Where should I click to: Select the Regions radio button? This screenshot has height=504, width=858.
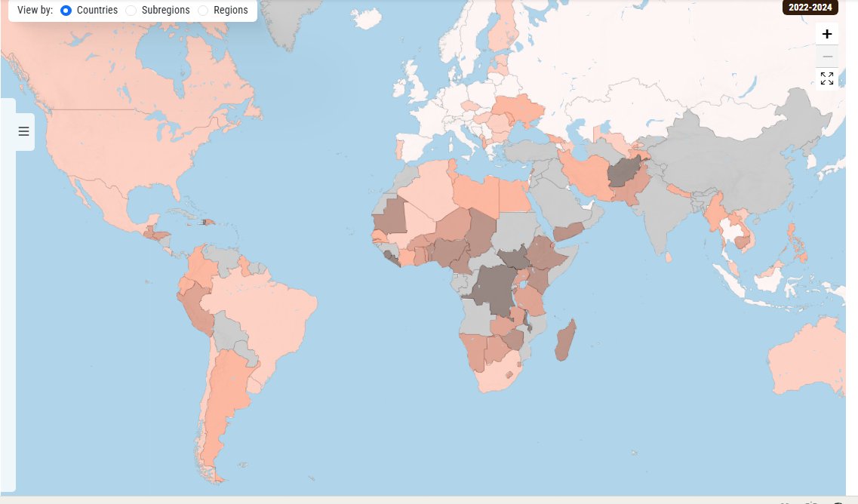pyautogui.click(x=202, y=10)
